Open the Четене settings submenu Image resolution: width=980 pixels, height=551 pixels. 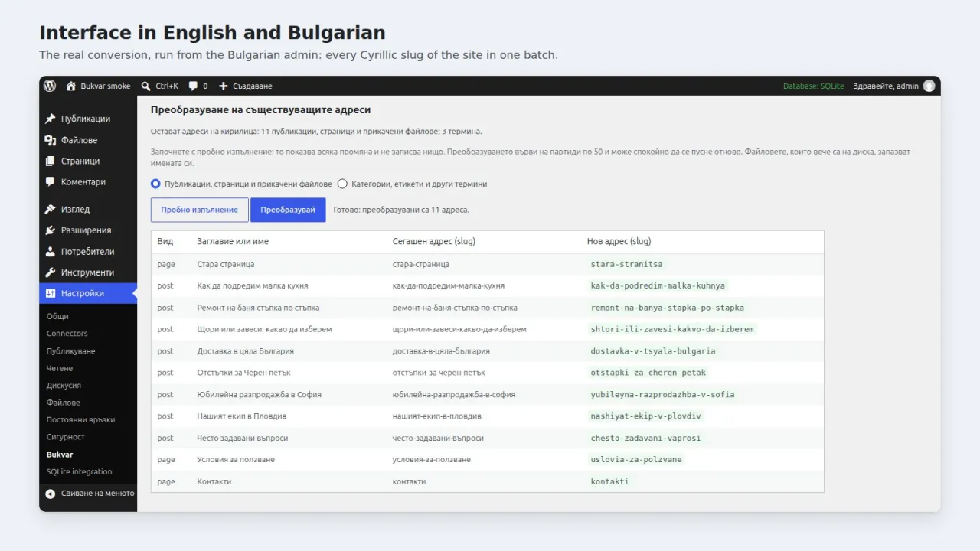pyautogui.click(x=60, y=368)
